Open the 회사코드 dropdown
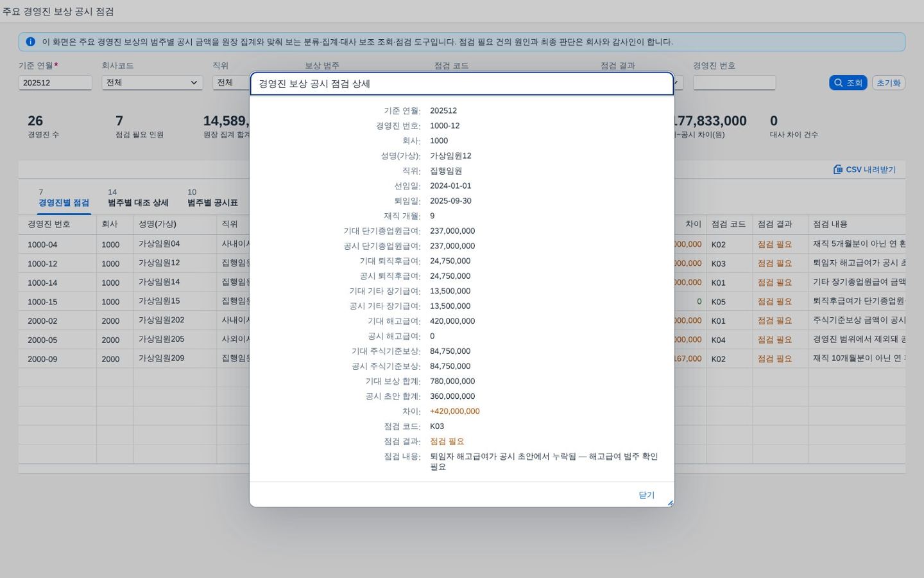924x578 pixels. tap(152, 83)
